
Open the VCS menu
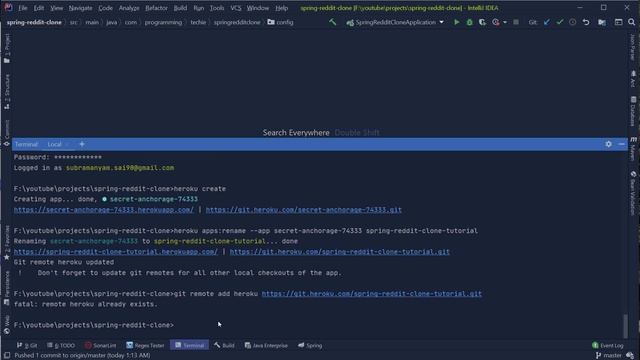236,8
